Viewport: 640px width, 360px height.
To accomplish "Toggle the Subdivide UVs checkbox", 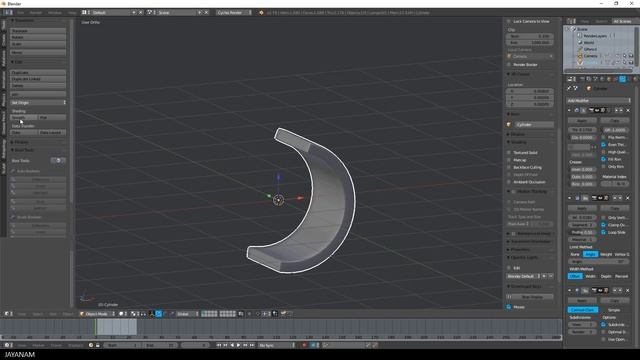I will [x=604, y=324].
